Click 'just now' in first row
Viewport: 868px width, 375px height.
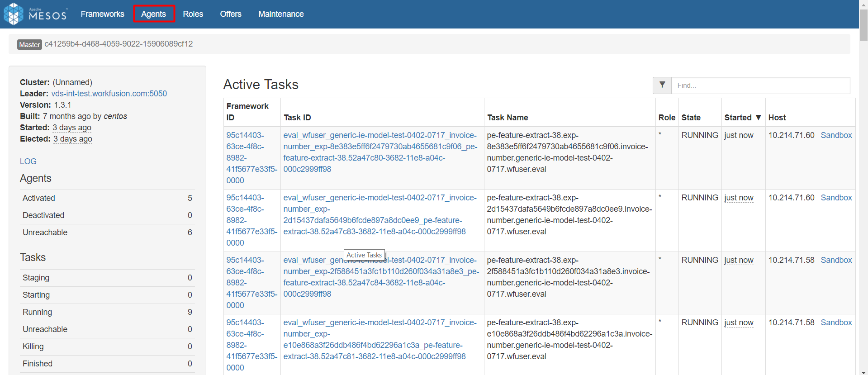739,135
